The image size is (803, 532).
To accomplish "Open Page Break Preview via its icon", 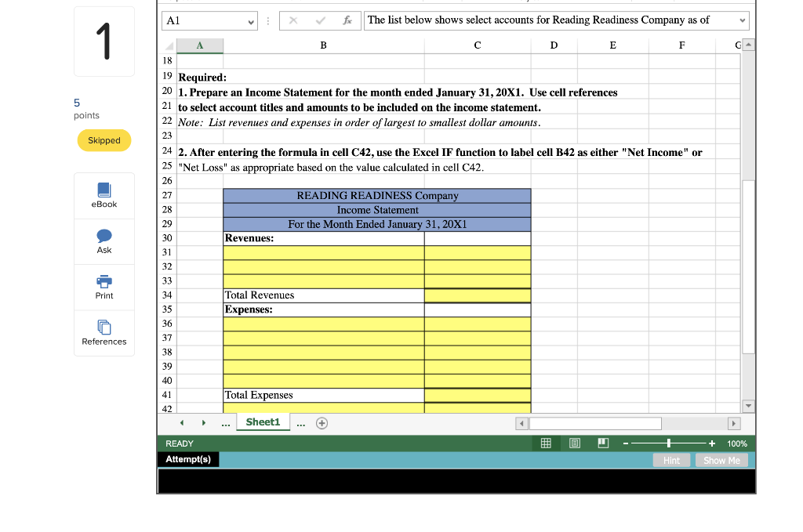I will [x=603, y=443].
